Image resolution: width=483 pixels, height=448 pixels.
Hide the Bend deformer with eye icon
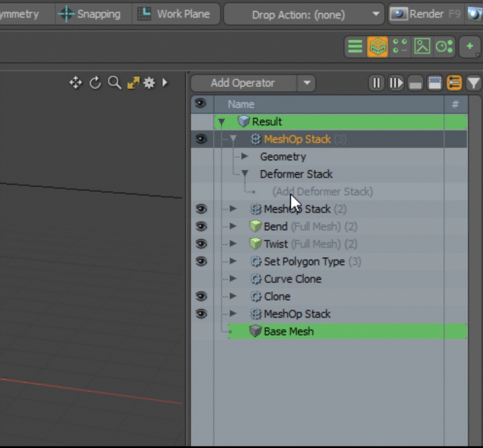(x=201, y=227)
